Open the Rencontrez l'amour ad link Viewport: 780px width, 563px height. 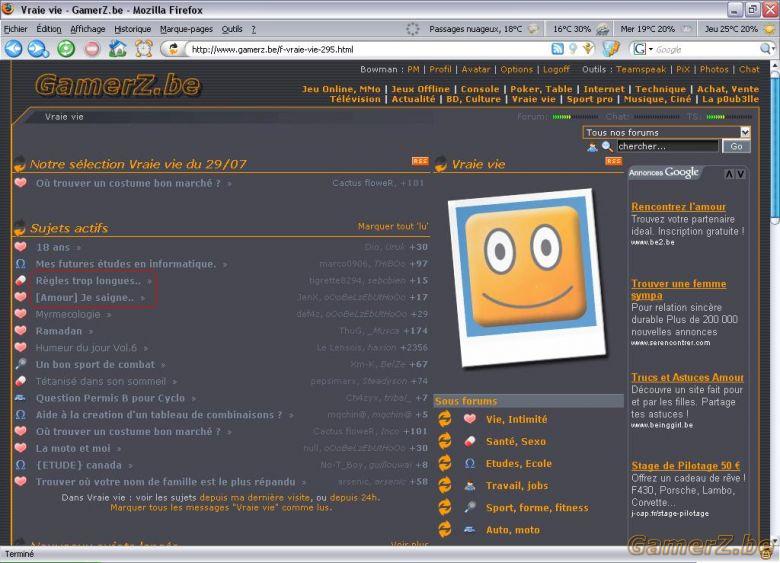pos(678,206)
